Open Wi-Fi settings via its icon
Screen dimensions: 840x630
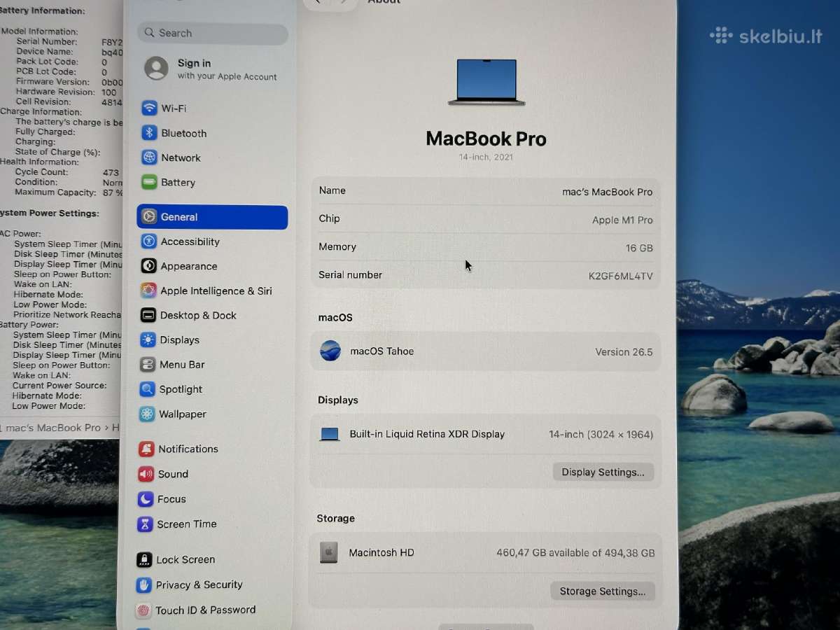[x=149, y=108]
